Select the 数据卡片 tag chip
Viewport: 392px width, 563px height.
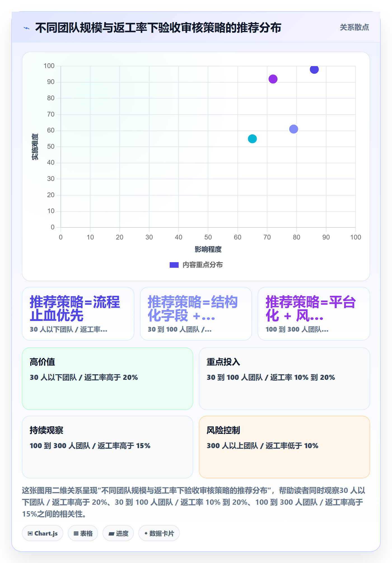pyautogui.click(x=159, y=533)
